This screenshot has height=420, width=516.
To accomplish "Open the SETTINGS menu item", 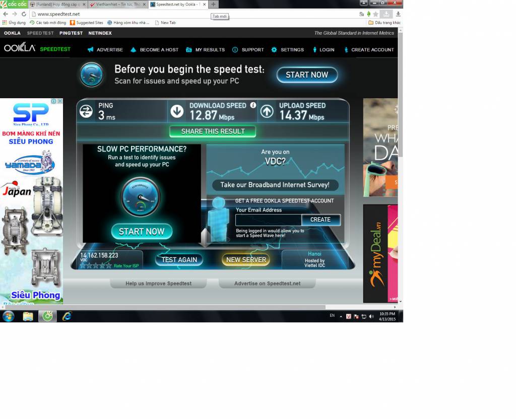I will (288, 50).
